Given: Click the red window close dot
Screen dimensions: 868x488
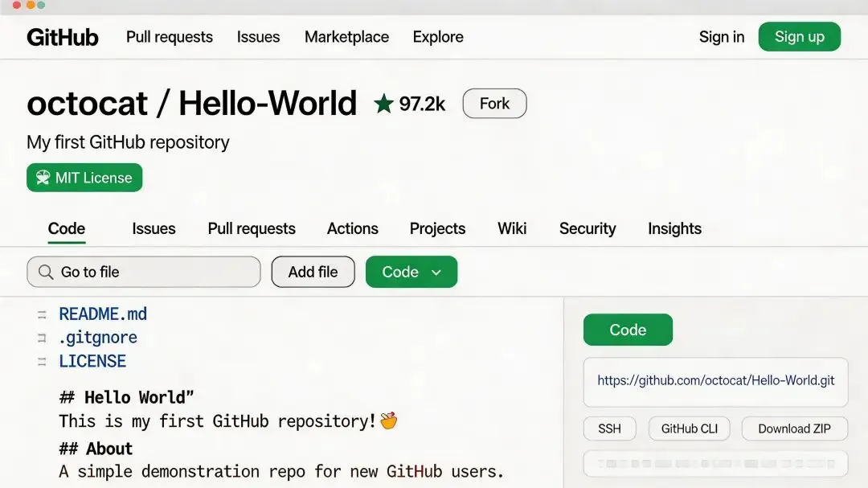Looking at the screenshot, I should pyautogui.click(x=17, y=5).
